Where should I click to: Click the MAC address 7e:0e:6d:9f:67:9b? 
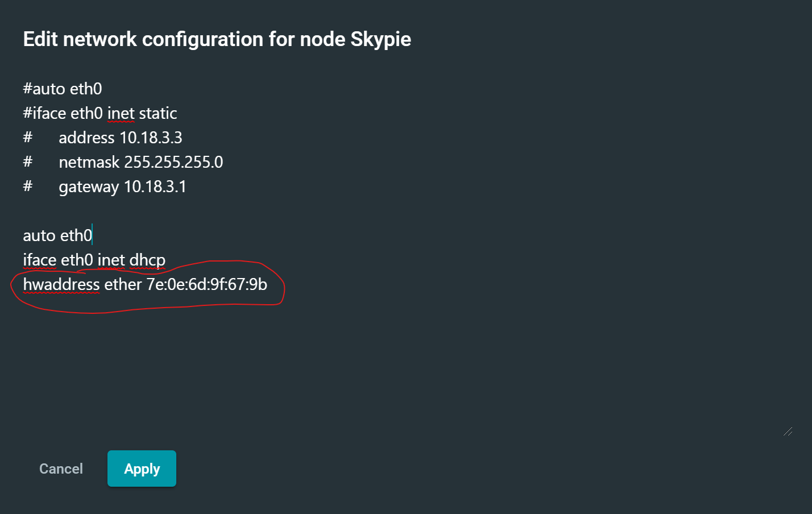(x=207, y=284)
